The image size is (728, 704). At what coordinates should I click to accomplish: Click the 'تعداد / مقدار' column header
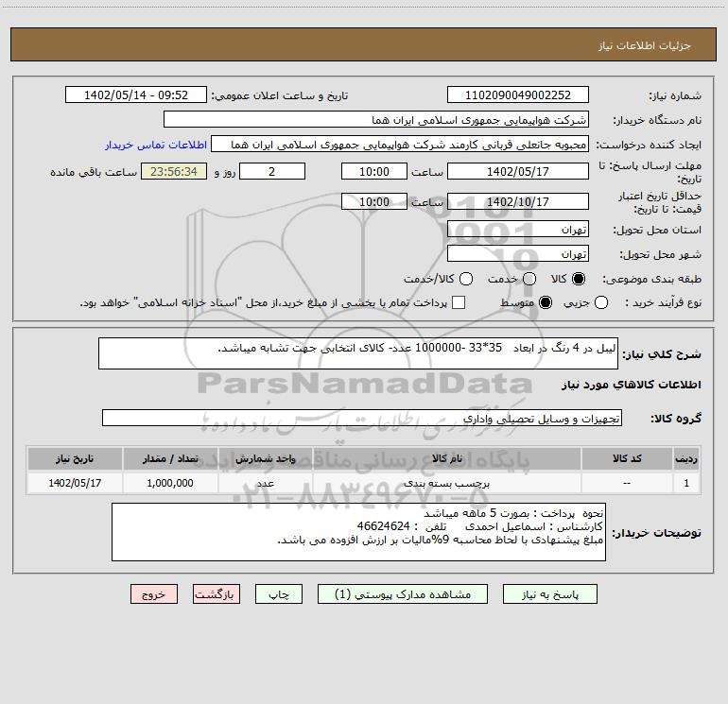click(x=170, y=458)
